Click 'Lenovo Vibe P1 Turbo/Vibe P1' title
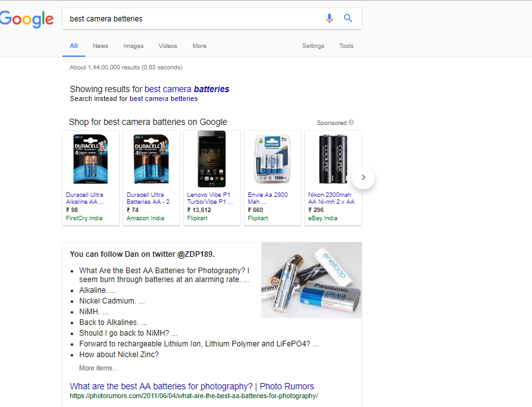 (210, 198)
